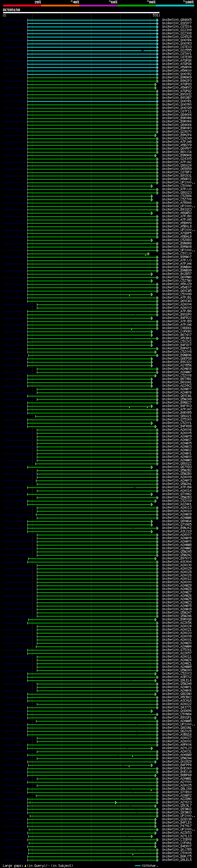Screen dimensions: 197x868
Task: Select the UniRef100_A7QPQ6 label
Action: click(x=177, y=60)
